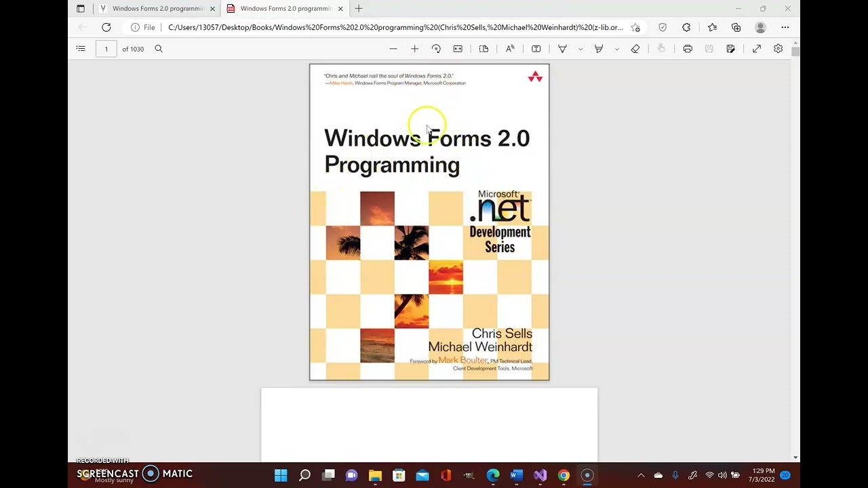Click the book cover page thumbnail
The height and width of the screenshot is (488, 868).
tap(429, 222)
